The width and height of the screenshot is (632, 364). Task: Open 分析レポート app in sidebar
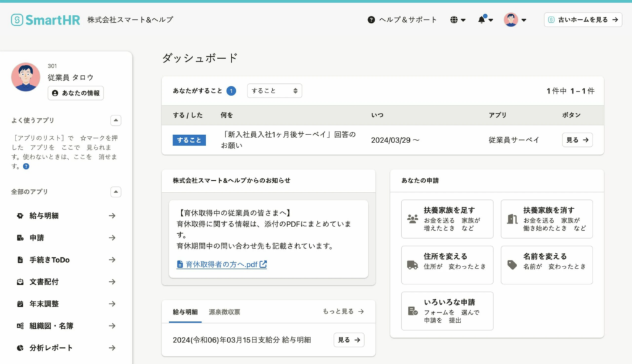pos(65,348)
